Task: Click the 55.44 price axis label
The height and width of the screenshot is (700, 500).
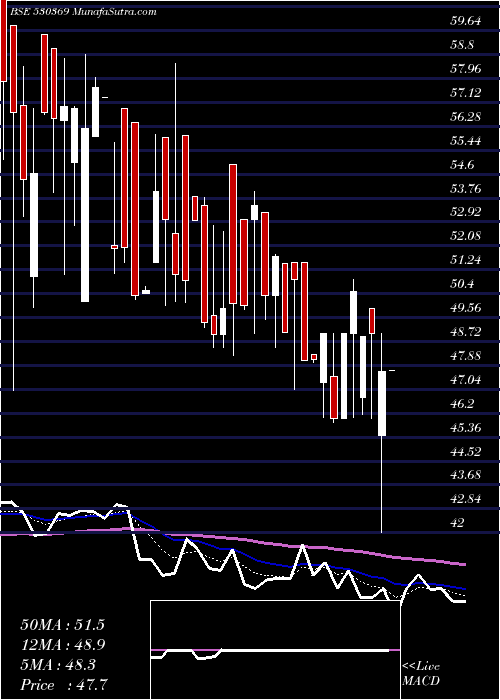Action: (467, 141)
